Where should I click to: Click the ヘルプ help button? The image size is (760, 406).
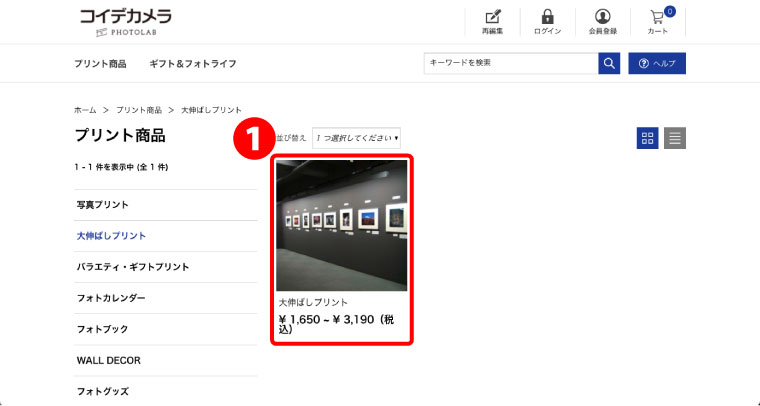pyautogui.click(x=657, y=63)
